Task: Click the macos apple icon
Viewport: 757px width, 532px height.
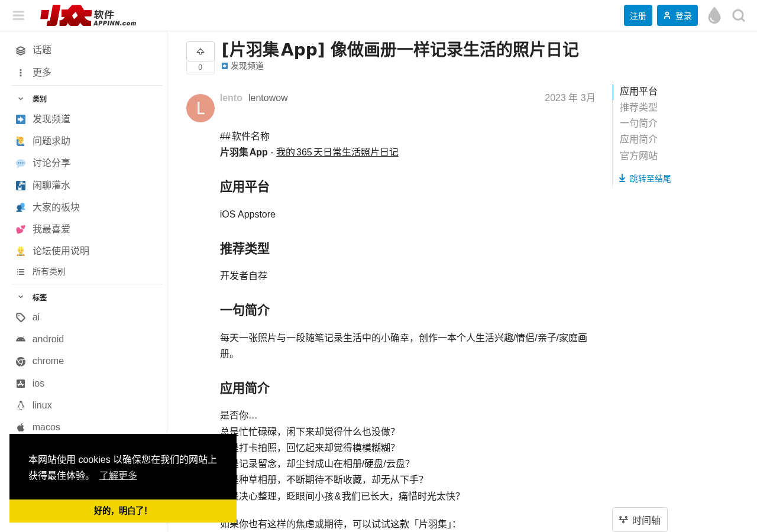Action: pos(21,427)
